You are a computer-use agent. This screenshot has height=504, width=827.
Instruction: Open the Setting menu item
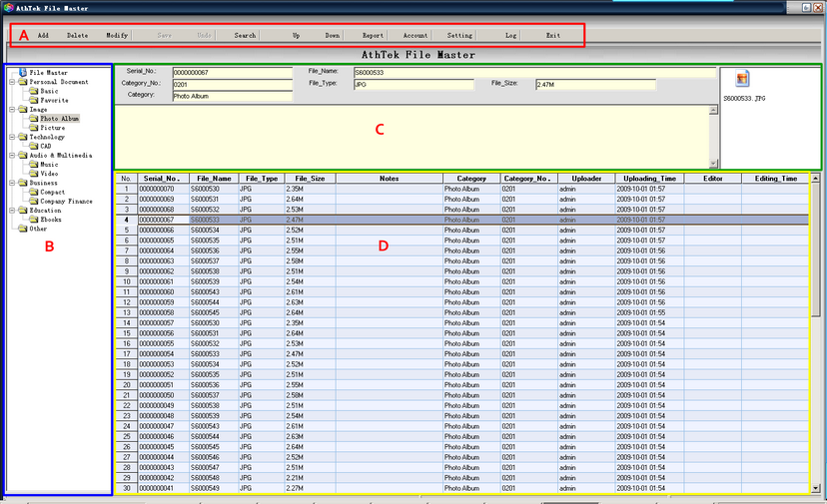pos(459,35)
